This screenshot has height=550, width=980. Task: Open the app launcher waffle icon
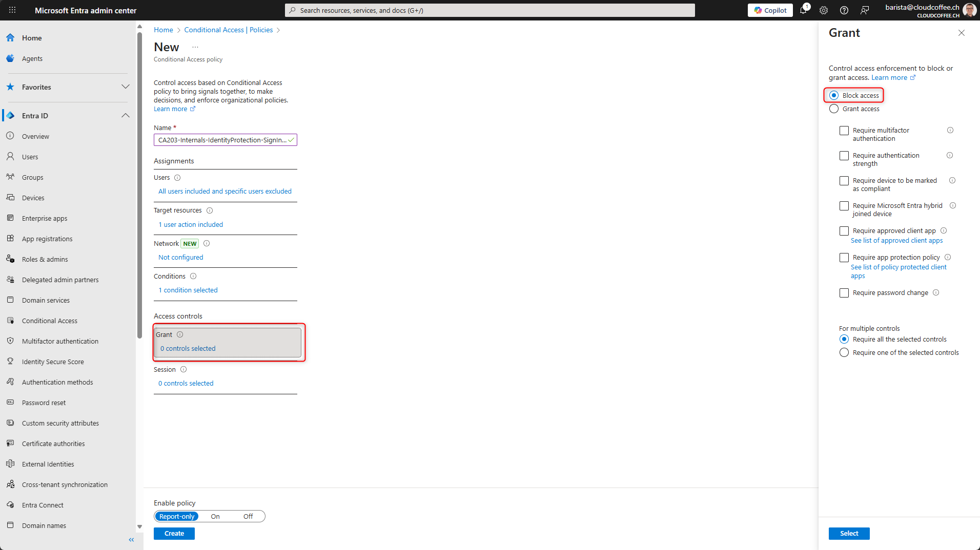coord(12,10)
